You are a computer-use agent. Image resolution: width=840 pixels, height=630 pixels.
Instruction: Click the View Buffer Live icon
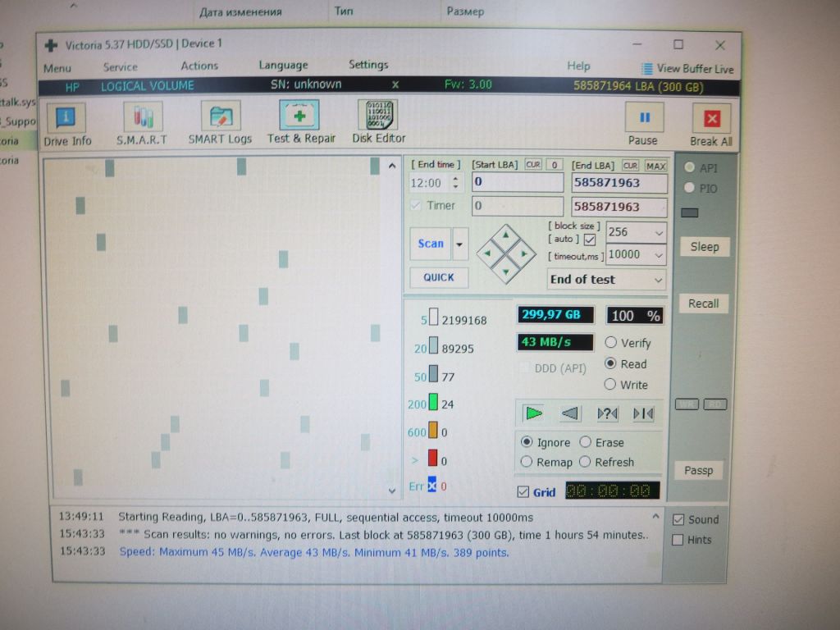(647, 69)
